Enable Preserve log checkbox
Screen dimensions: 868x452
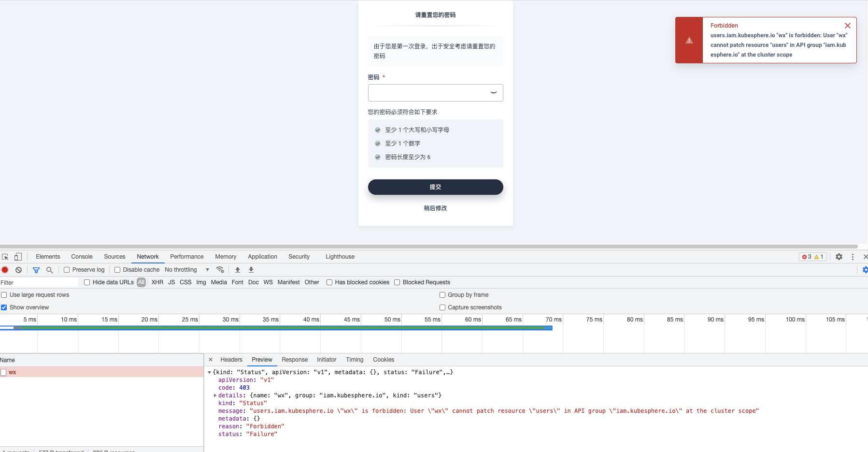(x=67, y=270)
